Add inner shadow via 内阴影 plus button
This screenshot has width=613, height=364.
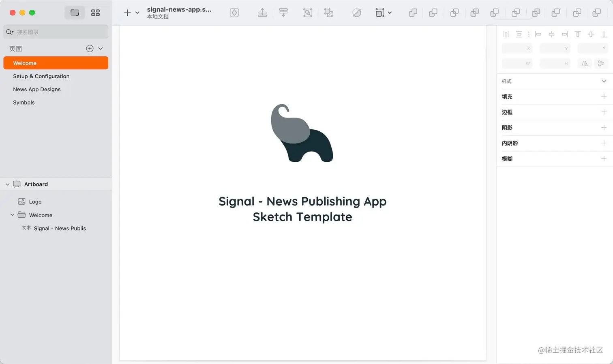click(x=604, y=143)
